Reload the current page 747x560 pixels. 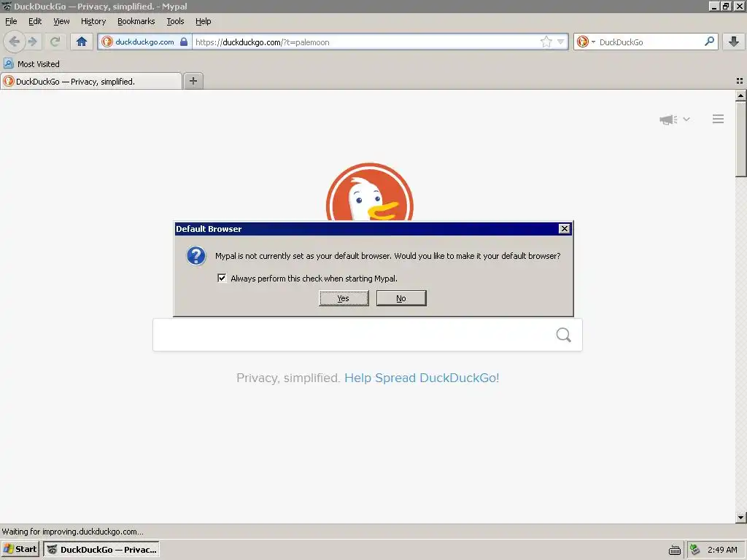[55, 42]
